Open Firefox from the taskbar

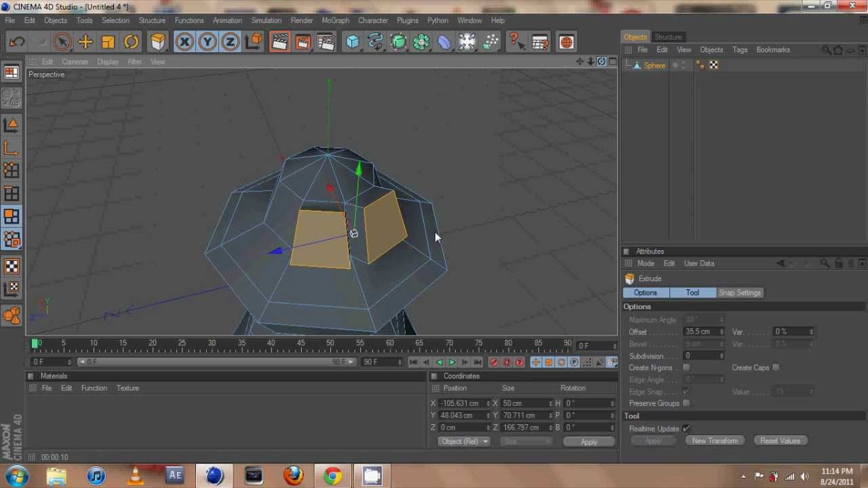(x=293, y=476)
